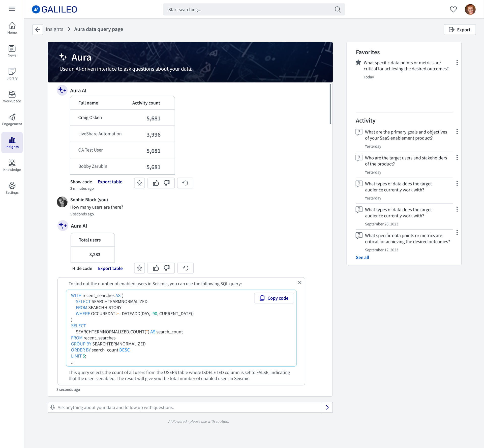Click See all activity link
This screenshot has width=484, height=448.
pyautogui.click(x=362, y=257)
